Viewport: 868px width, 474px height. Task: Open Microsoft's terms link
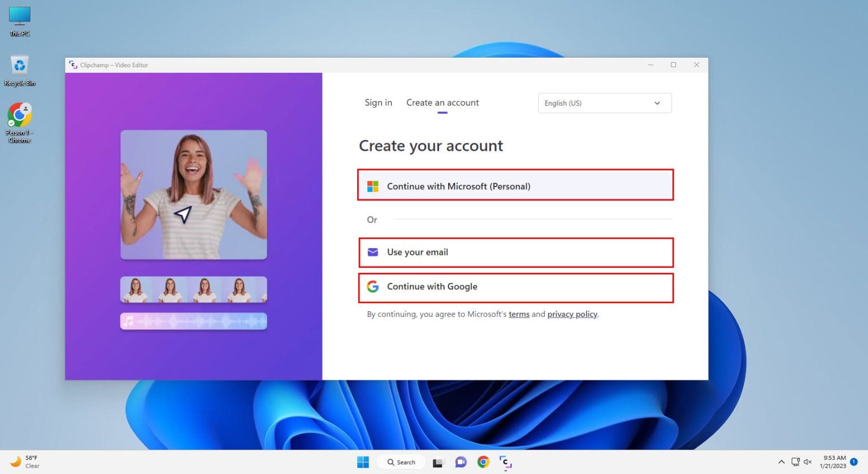(x=519, y=314)
